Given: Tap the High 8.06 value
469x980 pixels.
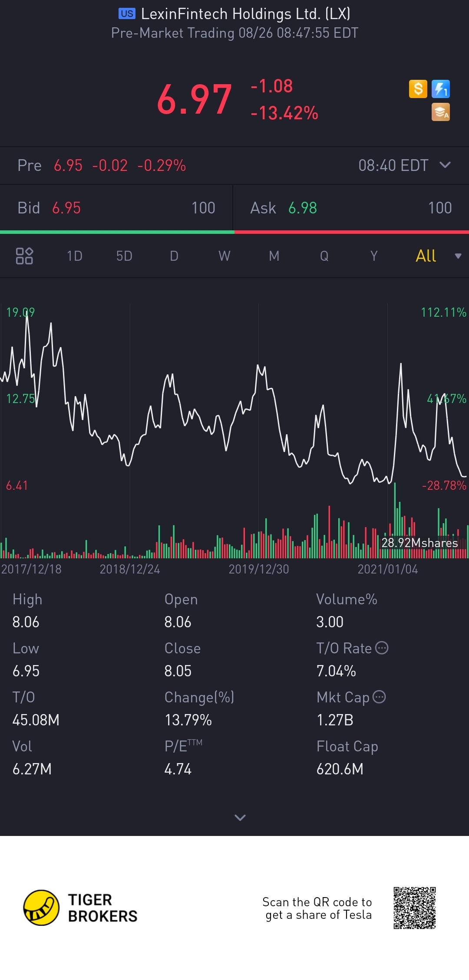Looking at the screenshot, I should (26, 622).
